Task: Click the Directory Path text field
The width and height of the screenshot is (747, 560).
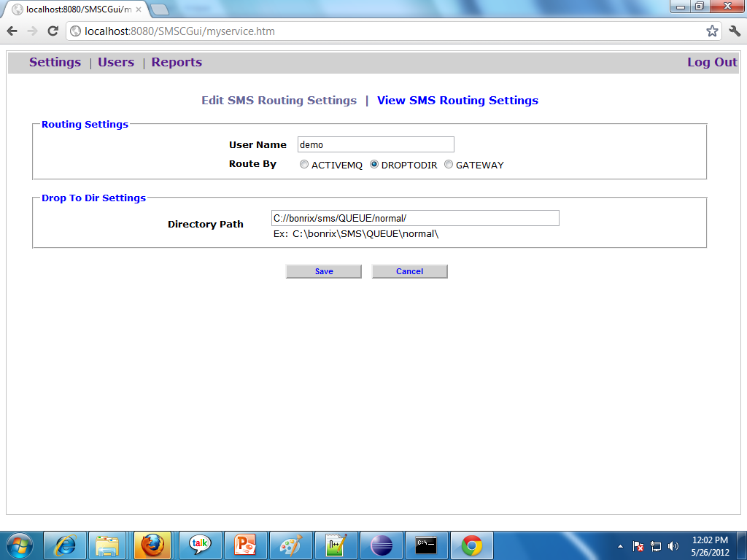Action: pos(414,218)
